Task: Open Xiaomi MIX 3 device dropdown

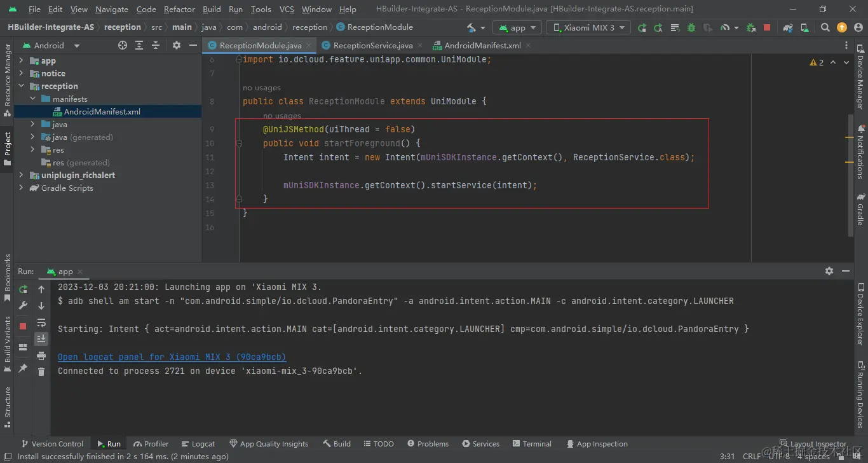Action: [x=589, y=27]
